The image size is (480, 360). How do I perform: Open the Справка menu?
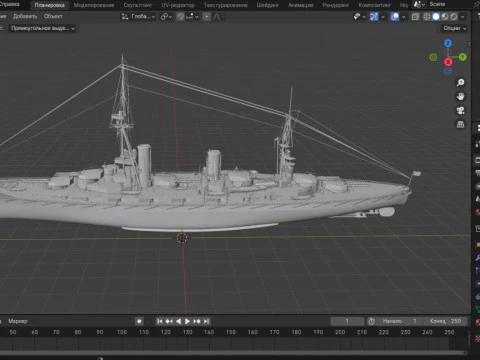click(x=9, y=4)
